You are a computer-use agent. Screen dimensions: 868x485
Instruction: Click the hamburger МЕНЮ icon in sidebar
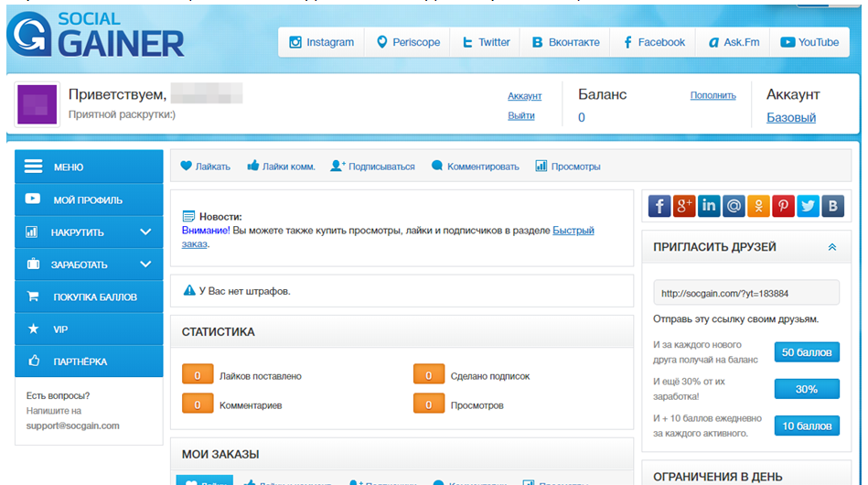click(x=33, y=167)
